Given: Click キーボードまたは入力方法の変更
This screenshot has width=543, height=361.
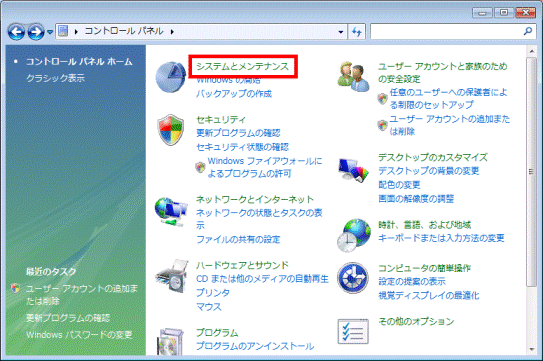Looking at the screenshot, I should click(441, 238).
